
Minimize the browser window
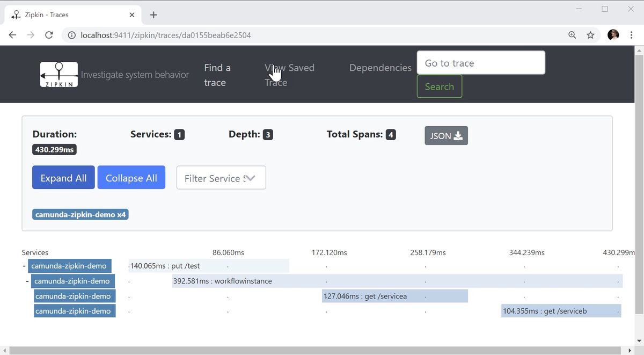[x=579, y=9]
